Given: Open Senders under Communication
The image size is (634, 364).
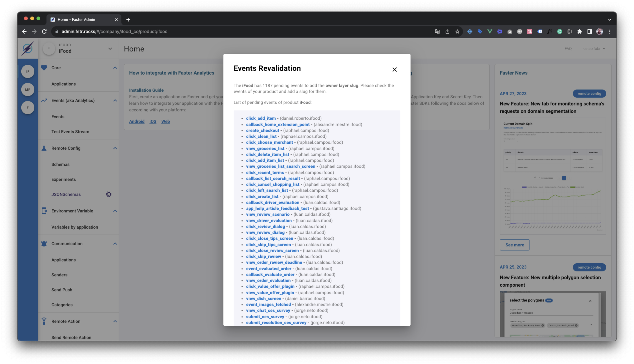Looking at the screenshot, I should [59, 275].
